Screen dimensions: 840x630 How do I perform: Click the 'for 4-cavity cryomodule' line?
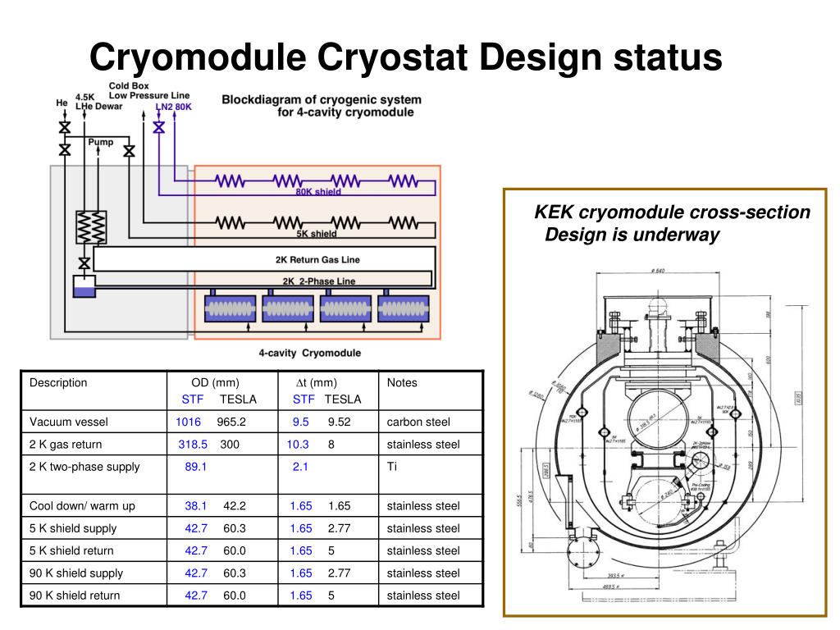[x=345, y=112]
